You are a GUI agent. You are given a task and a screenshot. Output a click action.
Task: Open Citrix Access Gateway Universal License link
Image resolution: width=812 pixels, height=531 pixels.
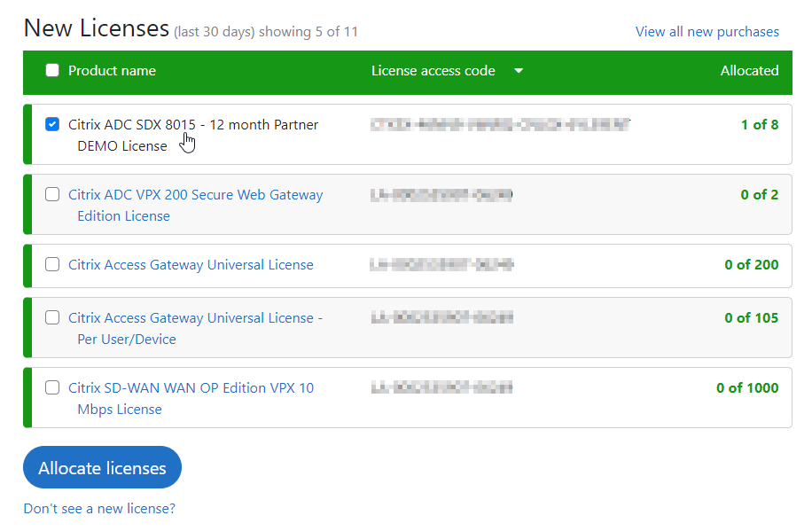click(x=191, y=265)
